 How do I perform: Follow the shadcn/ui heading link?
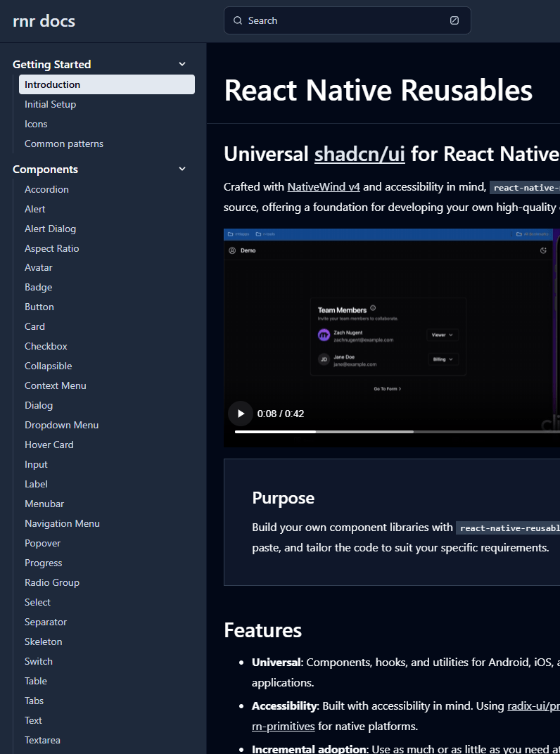coord(359,154)
